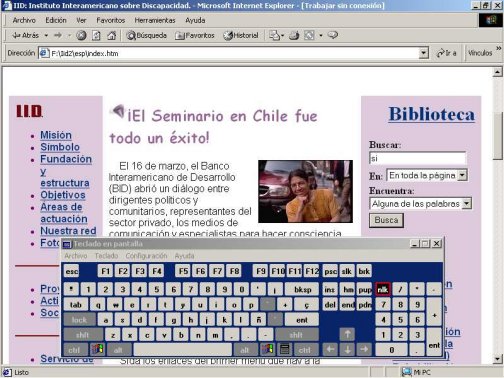Click the print toolbar icon
This screenshot has width=504, height=378.
coord(294,35)
